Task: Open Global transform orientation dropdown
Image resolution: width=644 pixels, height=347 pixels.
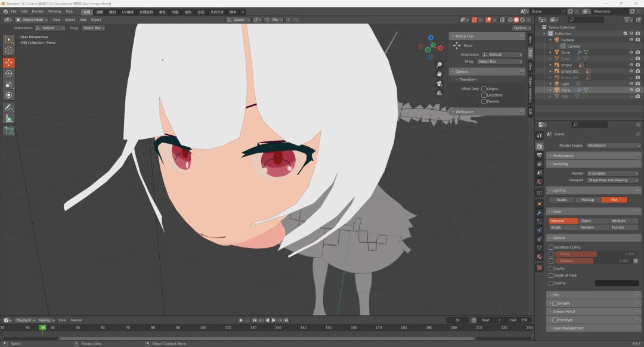Action: point(238,20)
